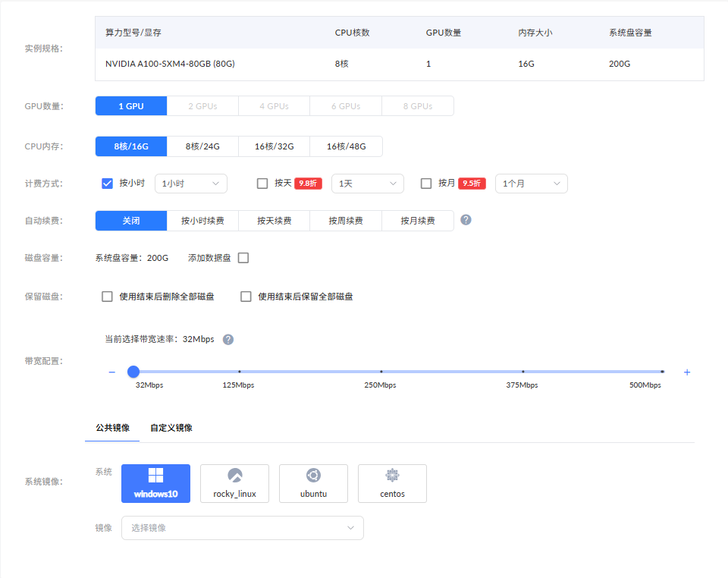
Task: Click the 375Mbps mark on bandwidth slider
Action: (x=522, y=372)
